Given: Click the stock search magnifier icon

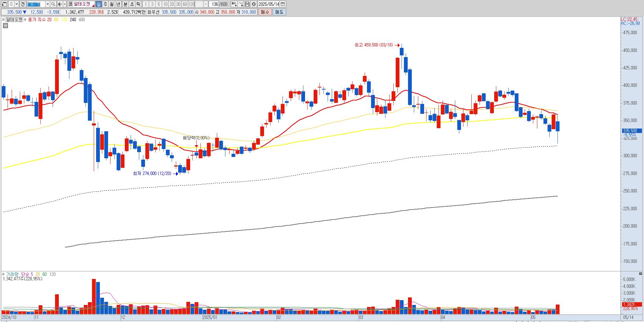Looking at the screenshot, I should pyautogui.click(x=53, y=4).
